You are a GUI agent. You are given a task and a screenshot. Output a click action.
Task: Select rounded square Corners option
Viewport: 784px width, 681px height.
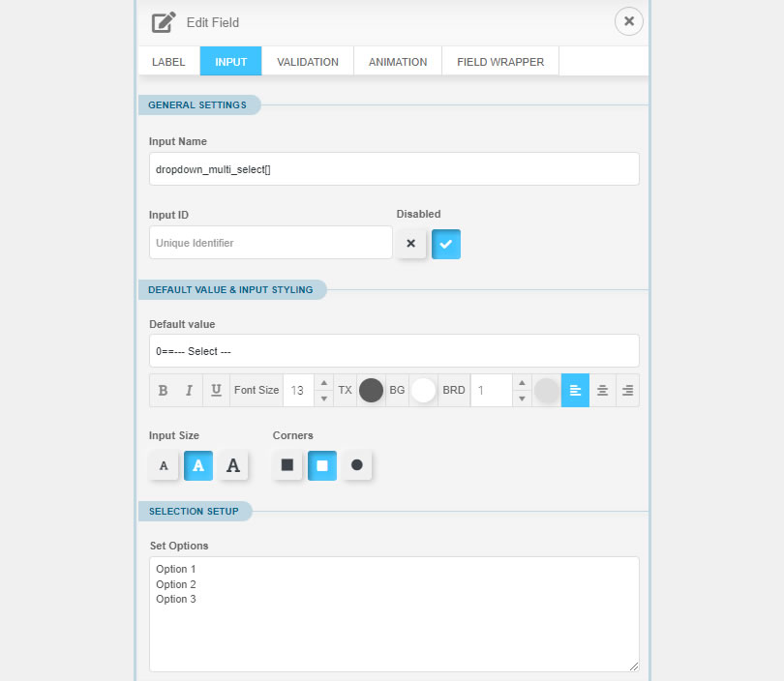point(322,465)
